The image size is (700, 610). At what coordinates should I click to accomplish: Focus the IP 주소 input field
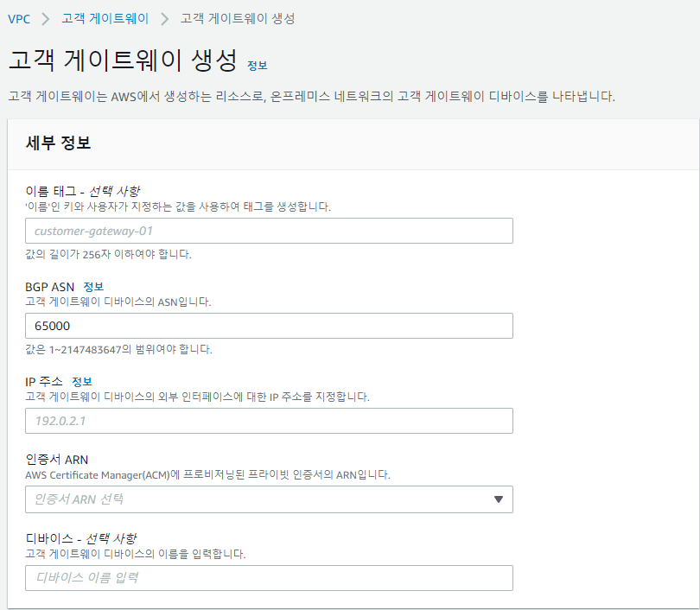(269, 421)
